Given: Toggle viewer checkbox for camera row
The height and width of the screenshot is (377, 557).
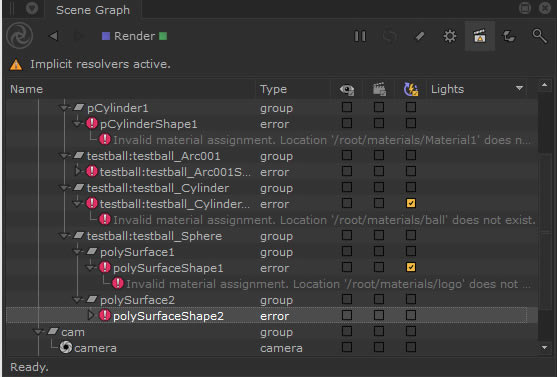Looking at the screenshot, I should click(347, 347).
